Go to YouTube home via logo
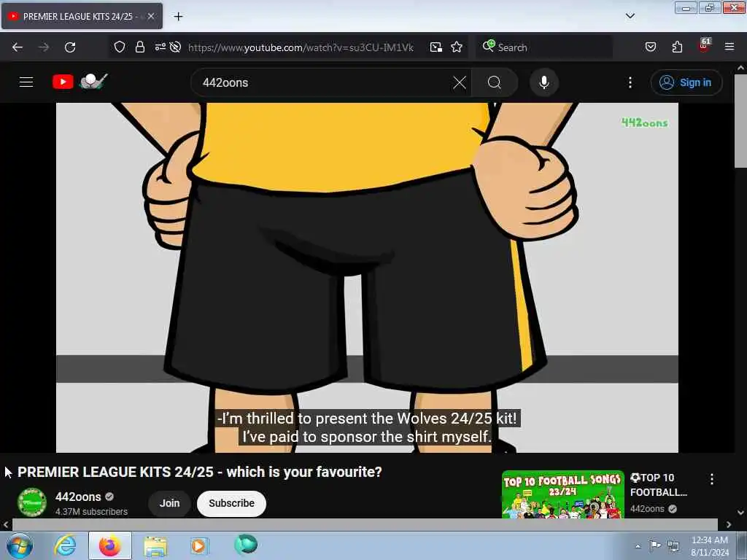The width and height of the screenshot is (747, 560). (x=80, y=82)
